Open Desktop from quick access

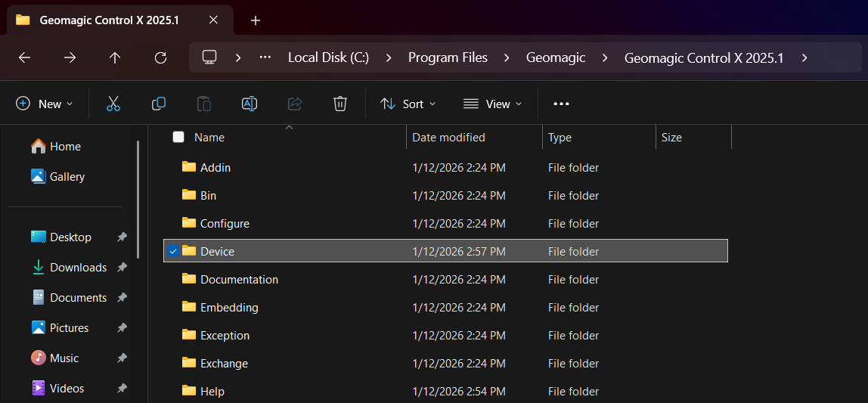tap(61, 237)
